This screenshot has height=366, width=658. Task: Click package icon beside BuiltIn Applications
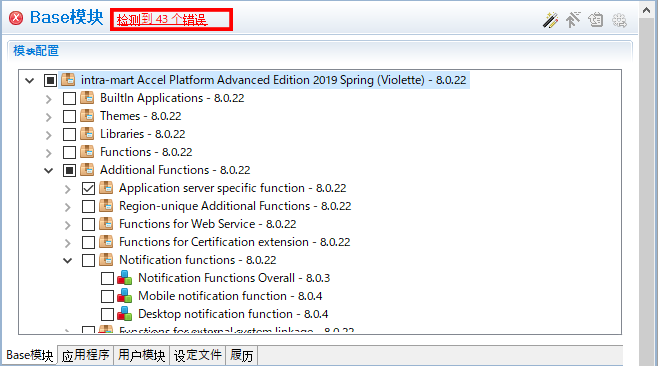(x=87, y=98)
